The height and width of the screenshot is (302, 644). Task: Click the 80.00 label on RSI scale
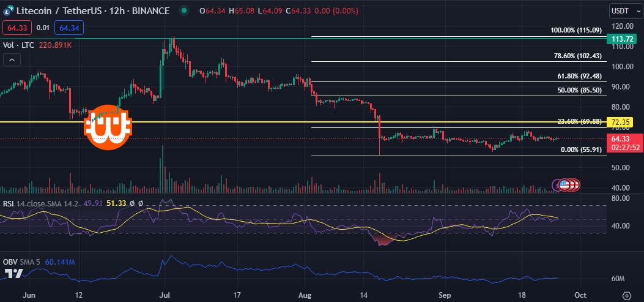621,198
